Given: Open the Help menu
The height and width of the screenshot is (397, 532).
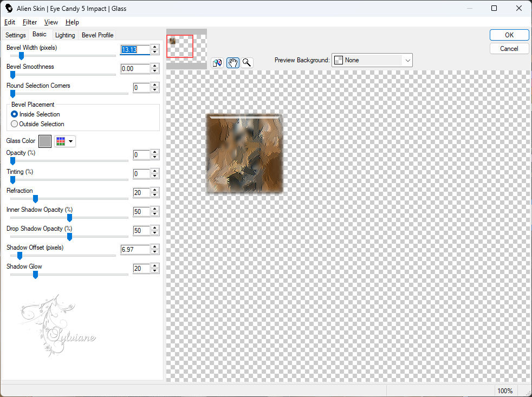Looking at the screenshot, I should click(72, 22).
